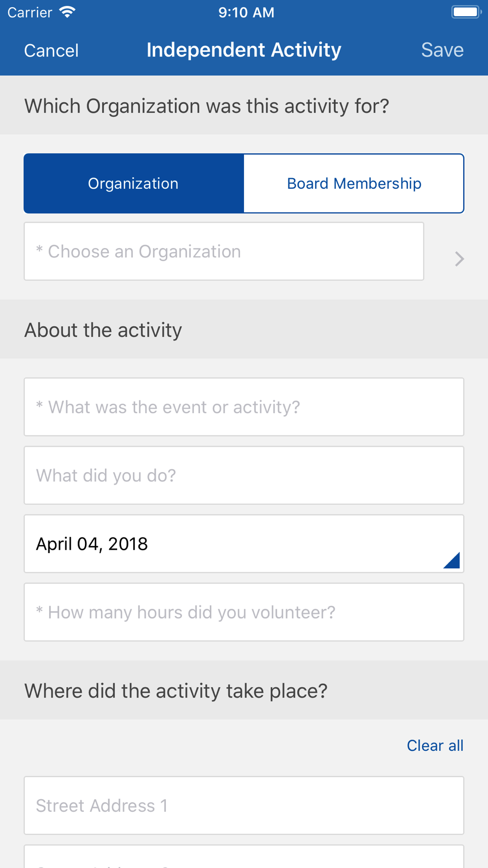Open the date picker triangle indicator
The width and height of the screenshot is (488, 868).
[x=452, y=560]
